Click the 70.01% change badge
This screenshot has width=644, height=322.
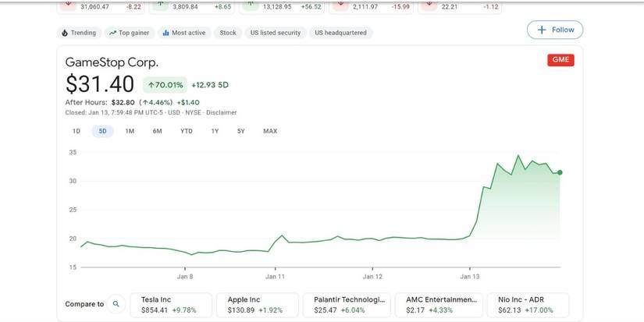point(165,85)
